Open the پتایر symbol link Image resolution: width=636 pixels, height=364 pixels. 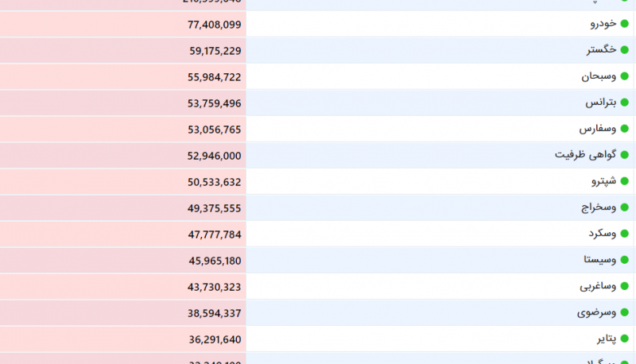pos(607,339)
